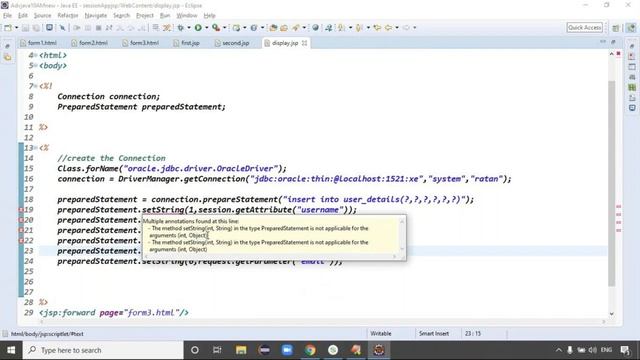Image resolution: width=640 pixels, height=360 pixels.
Task: Click the 23 : 15 cursor position
Action: pyautogui.click(x=473, y=333)
